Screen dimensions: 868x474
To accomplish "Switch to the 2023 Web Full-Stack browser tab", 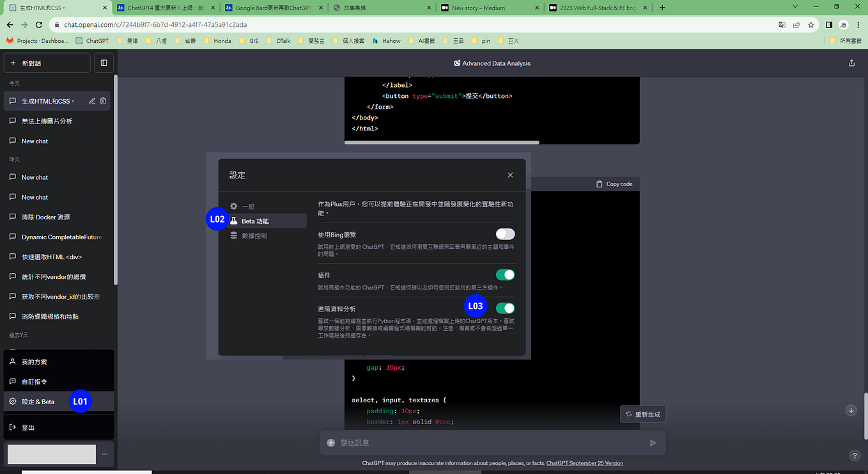I will tap(597, 8).
